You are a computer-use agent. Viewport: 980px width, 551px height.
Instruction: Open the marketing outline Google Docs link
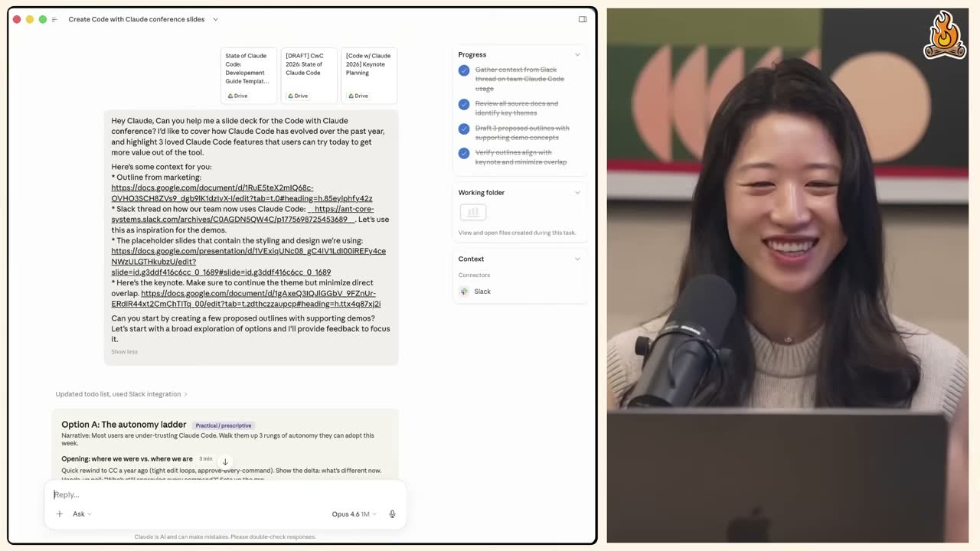coord(242,193)
